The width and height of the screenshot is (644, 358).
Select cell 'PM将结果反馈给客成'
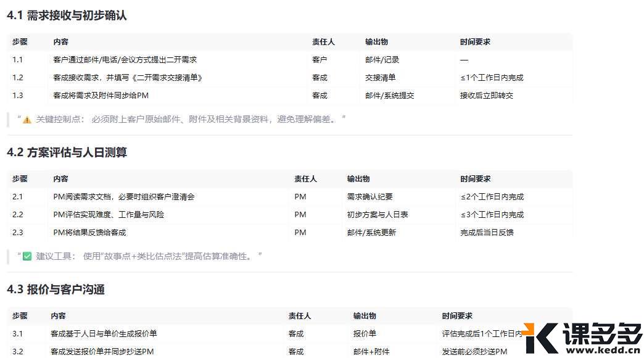[89, 232]
